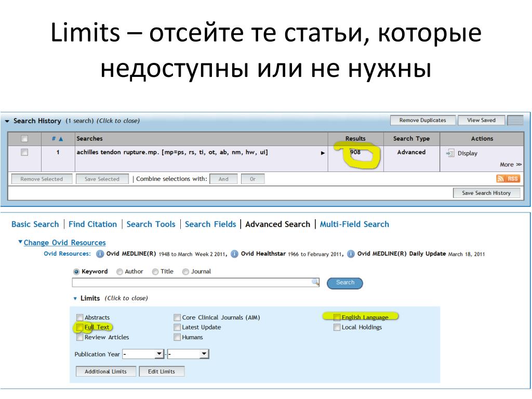
Task: Switch to Advanced Search tab
Action: (x=278, y=224)
